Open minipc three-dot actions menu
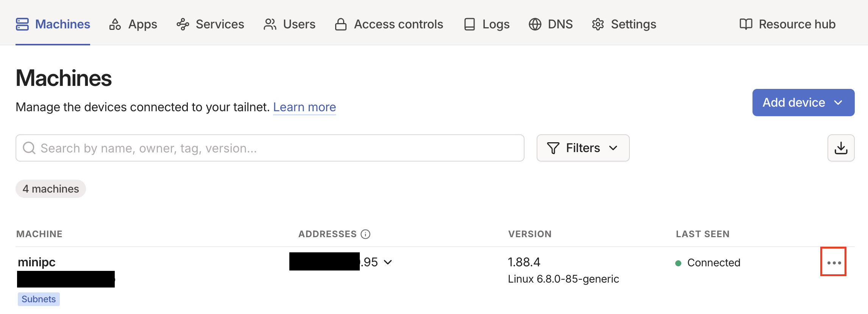Screen dimensions: 868x314 tap(834, 262)
